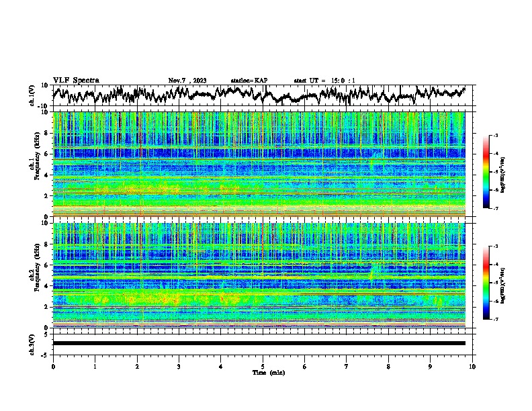Screen dimensions: 532x411
Task: Click the "5" tick on ch.3(V) axis
Action: pos(47,334)
